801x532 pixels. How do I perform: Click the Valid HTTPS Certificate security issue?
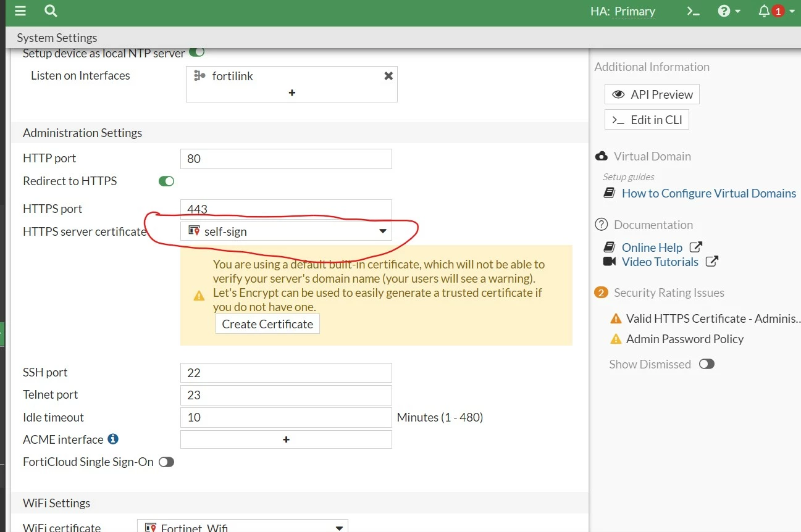[x=713, y=318]
